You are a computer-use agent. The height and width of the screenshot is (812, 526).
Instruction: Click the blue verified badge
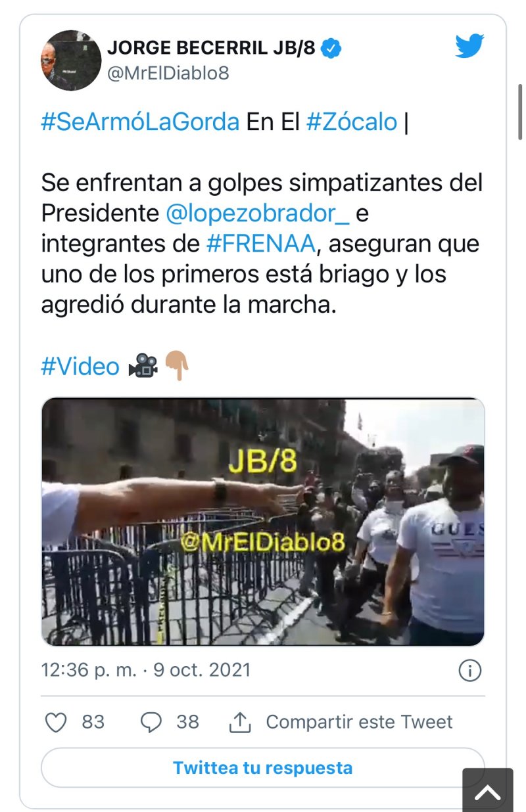click(331, 48)
